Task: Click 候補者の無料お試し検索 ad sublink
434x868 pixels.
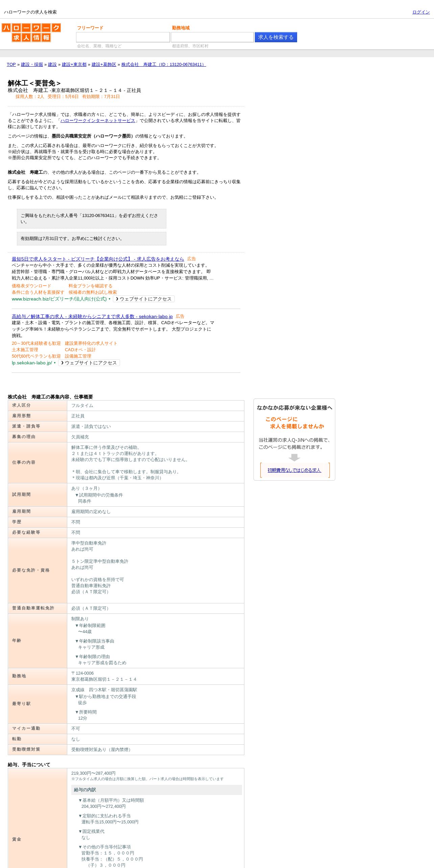Action: coord(93,292)
